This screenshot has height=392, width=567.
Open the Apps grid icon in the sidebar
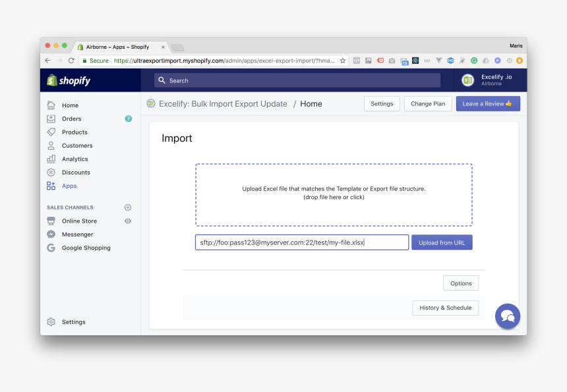coord(51,186)
